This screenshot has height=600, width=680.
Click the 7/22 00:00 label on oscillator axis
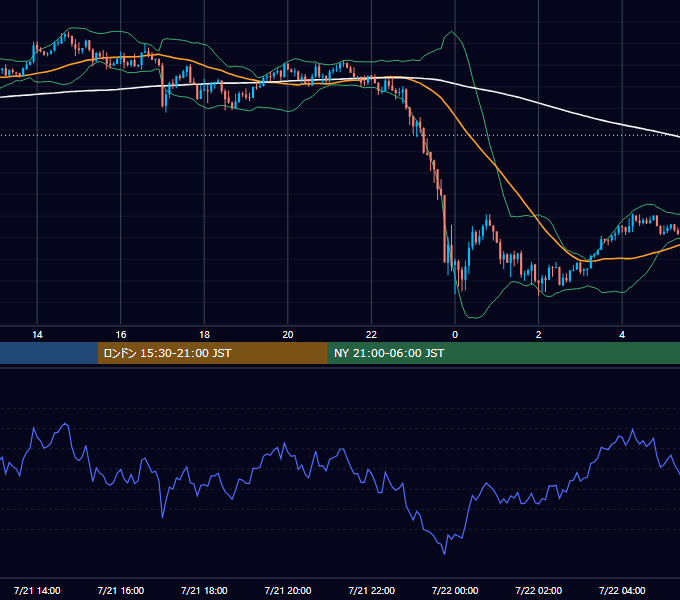point(455,590)
